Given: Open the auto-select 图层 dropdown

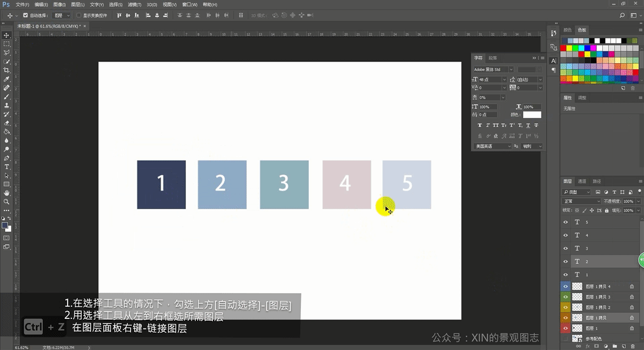Looking at the screenshot, I should click(62, 15).
